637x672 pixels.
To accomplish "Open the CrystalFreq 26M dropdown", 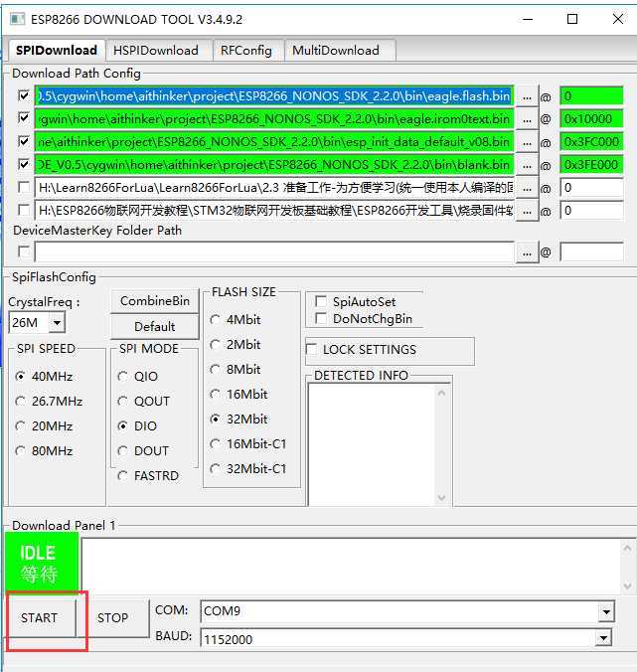I will (57, 323).
